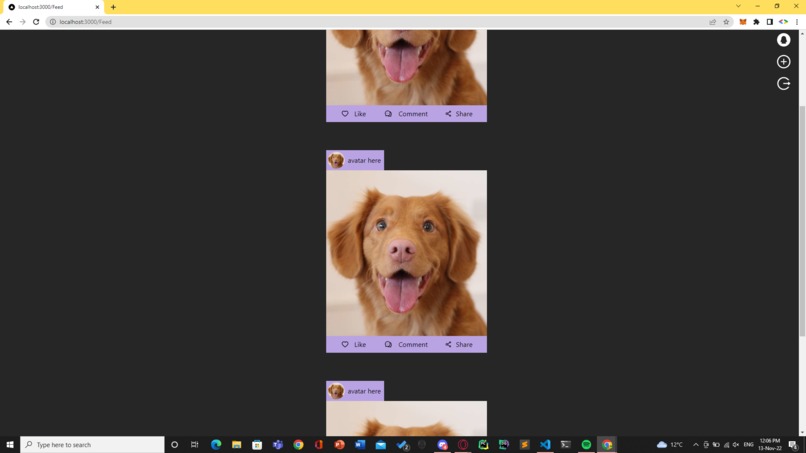Viewport: 806px width, 453px height.
Task: Expand the system tray hidden icons chevron
Action: pyautogui.click(x=695, y=444)
